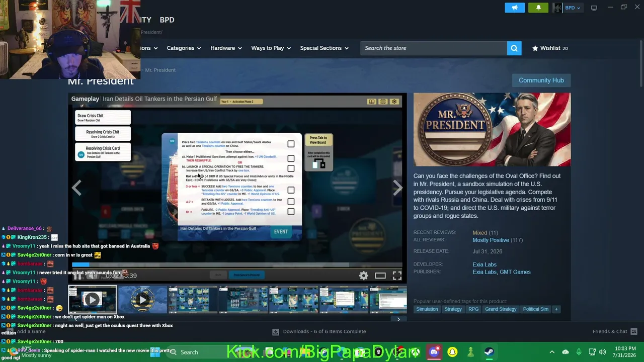This screenshot has width=644, height=362.
Task: Check the 3 or less SUCCESS checkbox
Action: 291,190
